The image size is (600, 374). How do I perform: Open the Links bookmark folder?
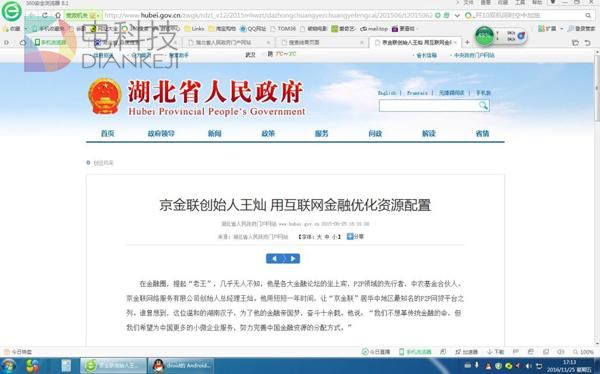click(194, 29)
